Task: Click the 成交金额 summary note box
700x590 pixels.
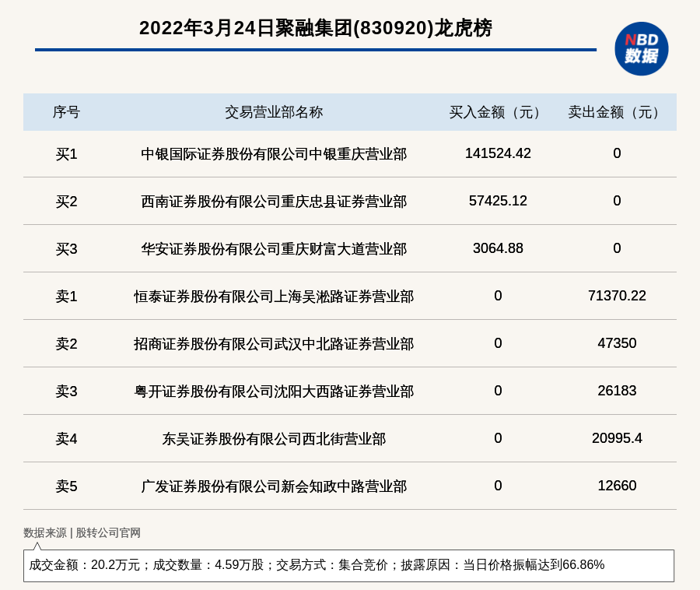Action: pos(348,565)
